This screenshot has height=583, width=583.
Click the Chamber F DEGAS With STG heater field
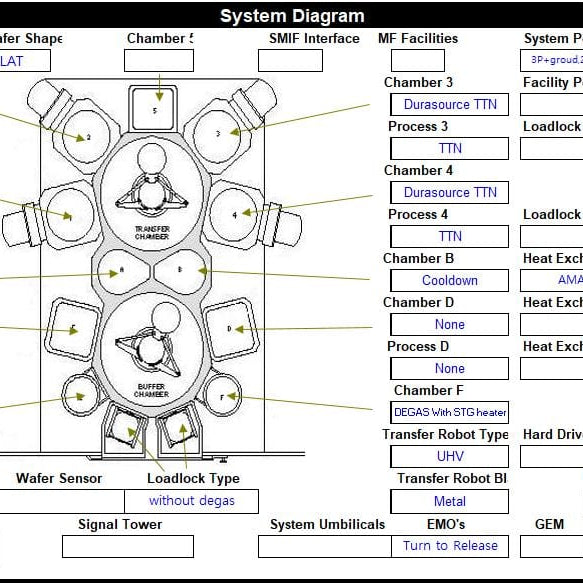click(450, 412)
